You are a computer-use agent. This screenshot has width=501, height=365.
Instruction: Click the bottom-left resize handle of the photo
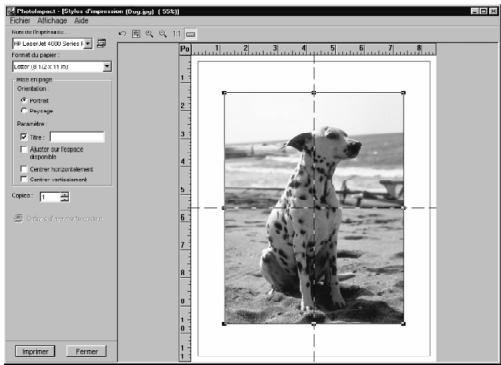click(x=224, y=324)
